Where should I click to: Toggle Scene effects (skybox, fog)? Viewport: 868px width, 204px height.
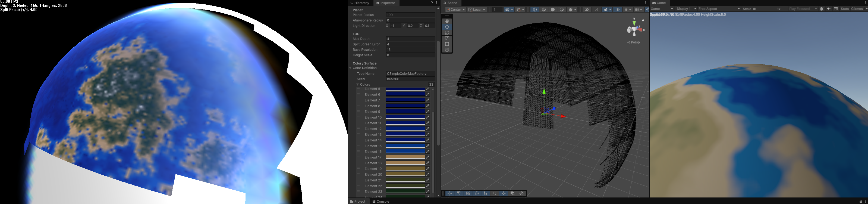tap(606, 10)
